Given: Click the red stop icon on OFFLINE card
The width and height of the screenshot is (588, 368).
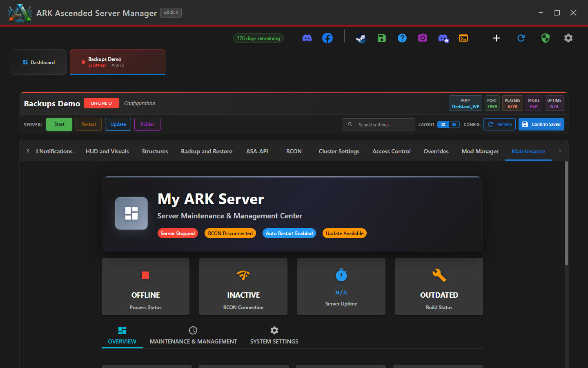Looking at the screenshot, I should click(x=145, y=275).
